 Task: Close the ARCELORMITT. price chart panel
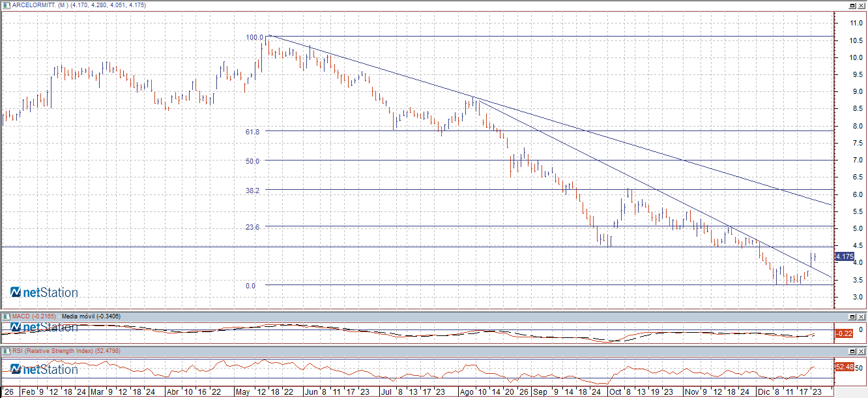pos(861,5)
